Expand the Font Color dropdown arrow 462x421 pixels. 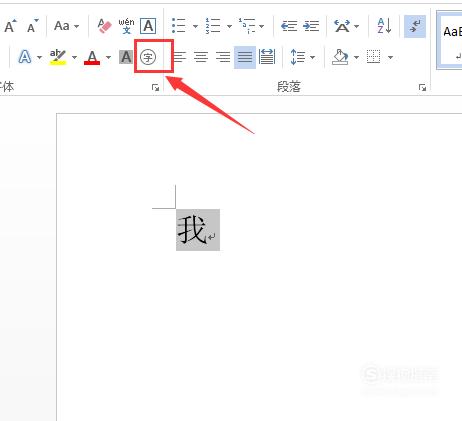pyautogui.click(x=108, y=57)
